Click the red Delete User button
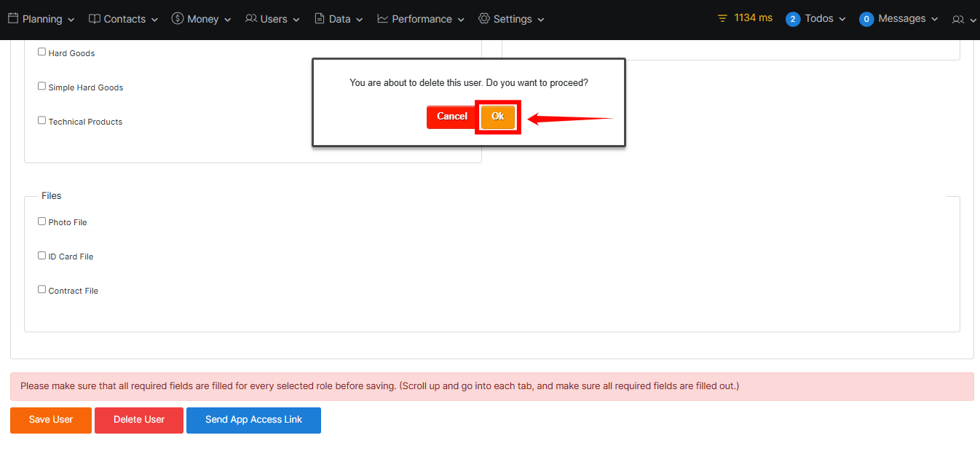 click(x=139, y=420)
